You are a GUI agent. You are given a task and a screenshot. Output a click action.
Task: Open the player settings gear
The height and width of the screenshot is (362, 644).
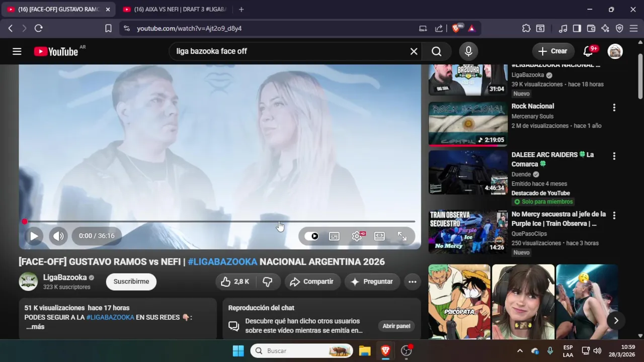coord(357,236)
